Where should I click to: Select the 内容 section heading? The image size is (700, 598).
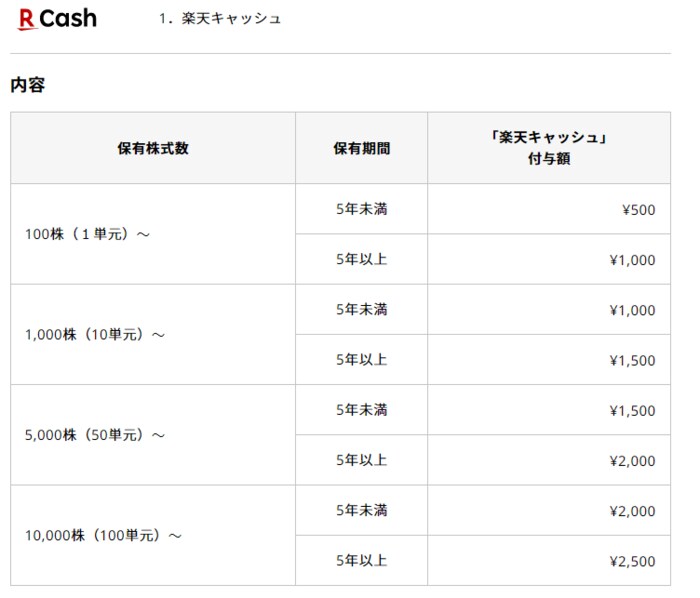(x=28, y=85)
